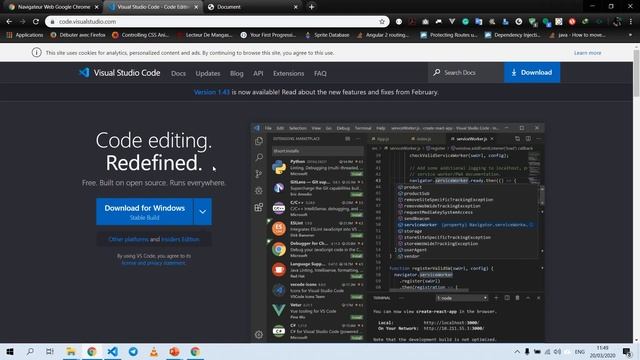Open the Version 1.43 link
Viewport: 640px width, 360px height.
(x=211, y=92)
